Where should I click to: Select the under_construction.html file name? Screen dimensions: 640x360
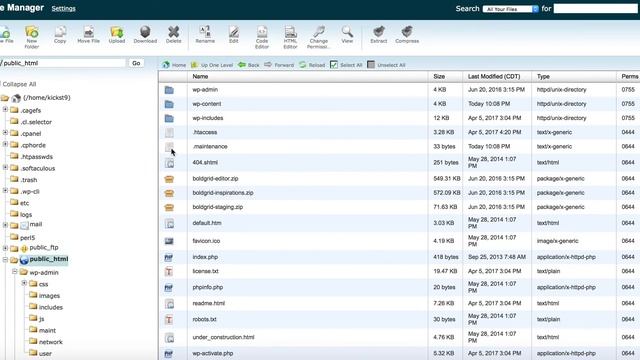point(223,337)
